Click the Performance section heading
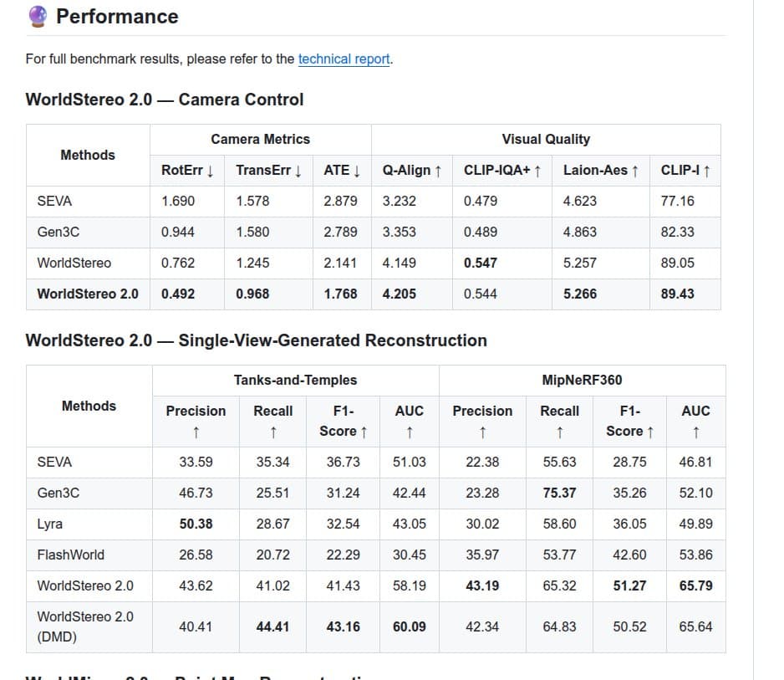 (x=117, y=17)
